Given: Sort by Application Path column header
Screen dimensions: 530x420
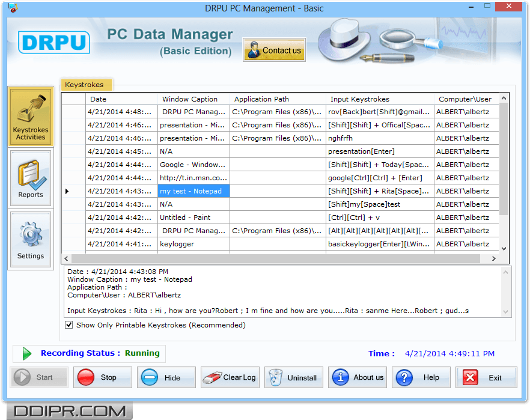Looking at the screenshot, I should 278,99.
